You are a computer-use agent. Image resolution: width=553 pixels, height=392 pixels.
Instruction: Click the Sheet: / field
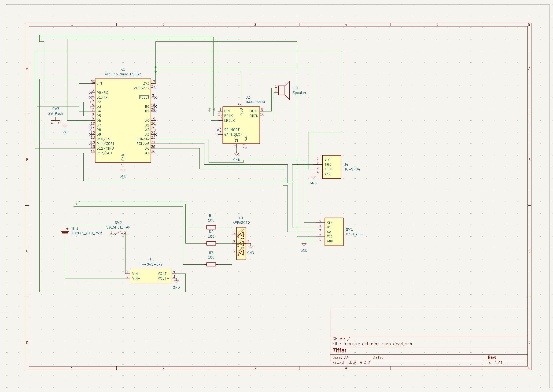pos(341,339)
